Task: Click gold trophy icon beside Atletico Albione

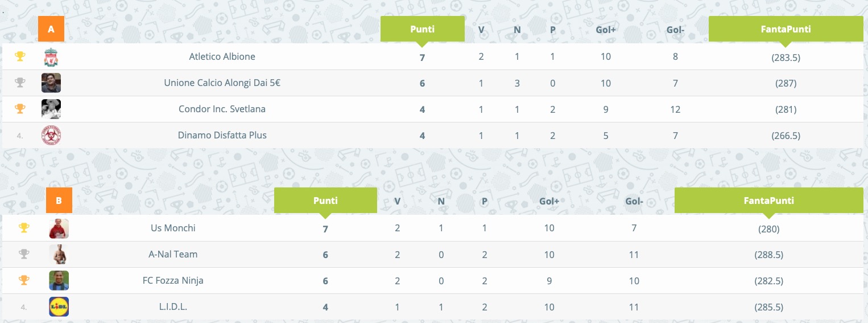Action: pos(20,56)
